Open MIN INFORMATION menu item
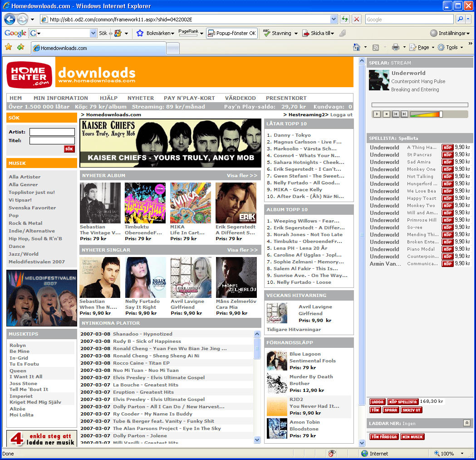Screen dimensions: 476x460 click(61, 98)
